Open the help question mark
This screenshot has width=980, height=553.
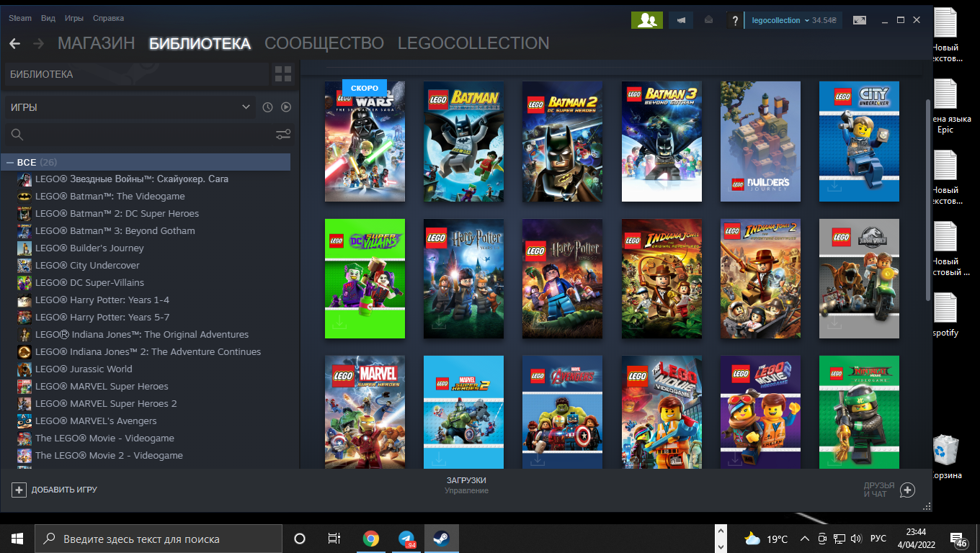[x=734, y=20]
